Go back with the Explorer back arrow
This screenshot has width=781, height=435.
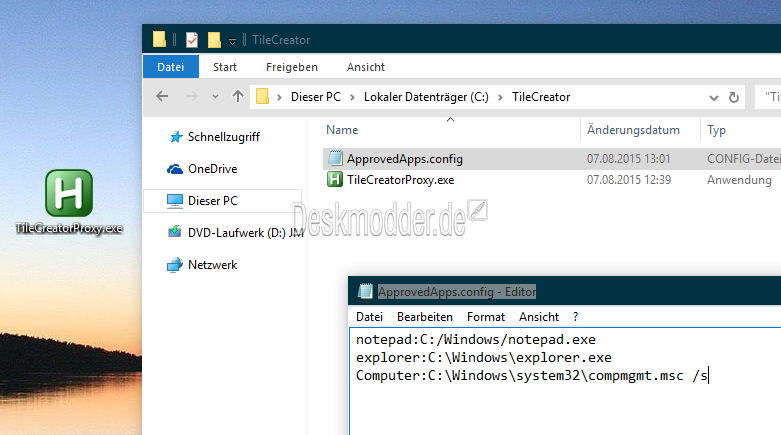162,96
